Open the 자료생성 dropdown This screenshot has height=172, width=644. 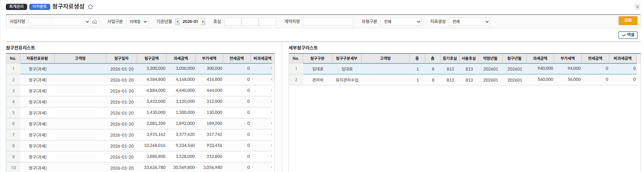[x=470, y=22]
